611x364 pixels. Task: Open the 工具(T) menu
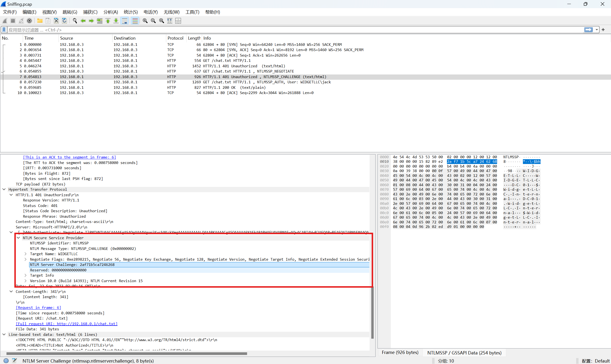[x=192, y=12]
